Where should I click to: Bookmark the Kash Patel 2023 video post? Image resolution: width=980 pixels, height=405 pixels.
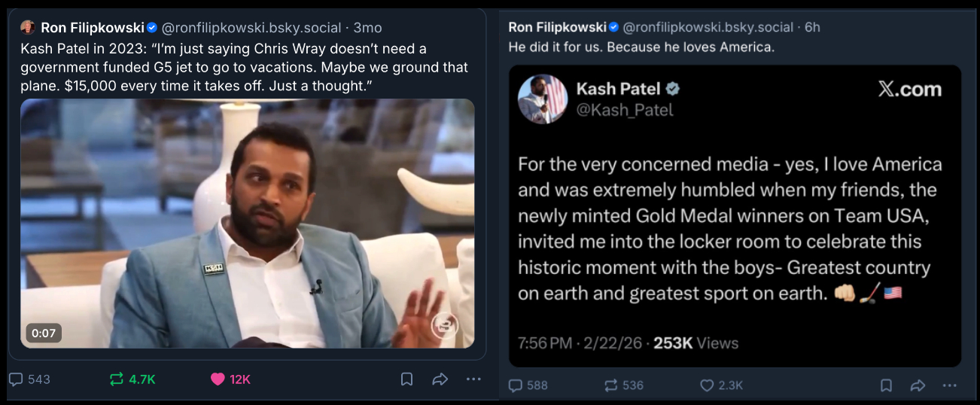click(x=406, y=379)
